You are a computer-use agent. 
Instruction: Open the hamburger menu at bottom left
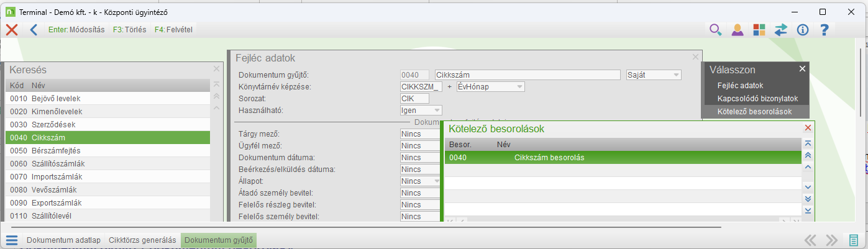point(12,240)
